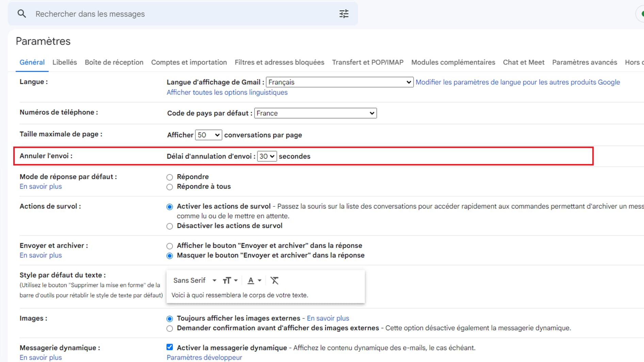Open Filtres et adresses bloquées tab
The width and height of the screenshot is (644, 362).
279,62
